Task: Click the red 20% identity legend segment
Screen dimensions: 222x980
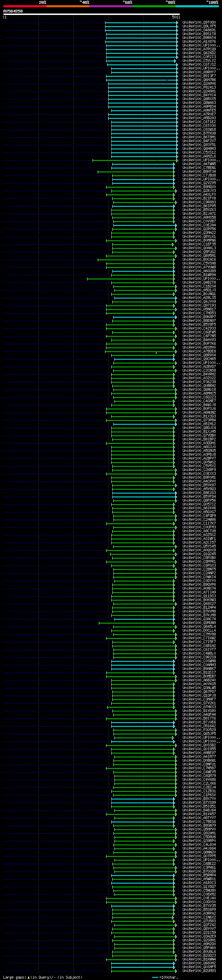Action: point(25,6)
